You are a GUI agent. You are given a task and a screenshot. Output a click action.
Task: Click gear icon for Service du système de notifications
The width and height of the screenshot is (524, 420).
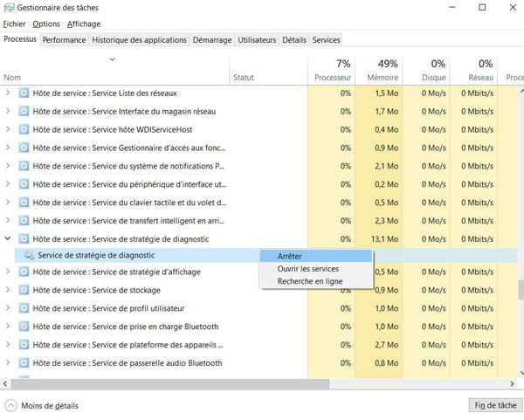coord(24,166)
